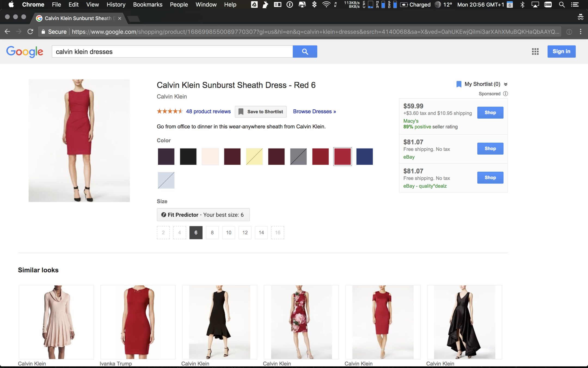Select size 8
The width and height of the screenshot is (588, 368).
(x=212, y=233)
